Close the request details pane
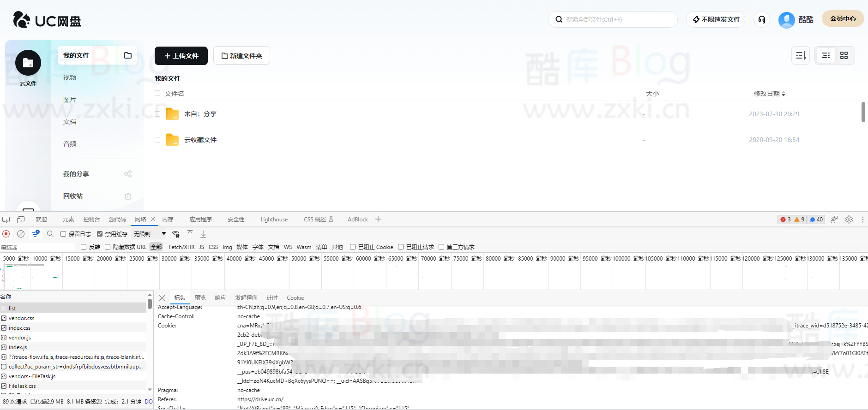This screenshot has width=868, height=410. pos(162,298)
